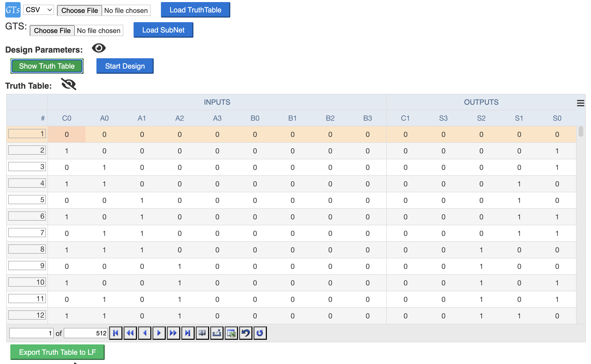Viewport: 591px width, 364px height.
Task: Jump to the last page of the table
Action: pyautogui.click(x=188, y=333)
